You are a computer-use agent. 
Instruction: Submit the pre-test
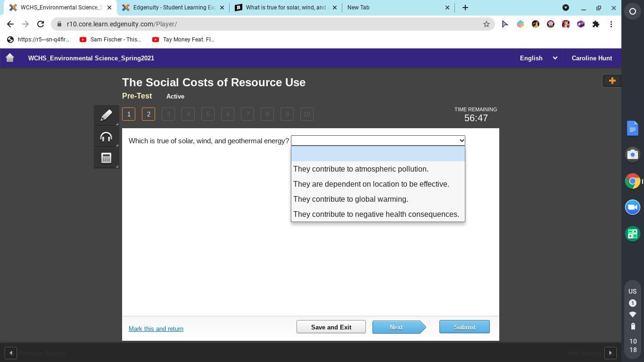tap(464, 327)
